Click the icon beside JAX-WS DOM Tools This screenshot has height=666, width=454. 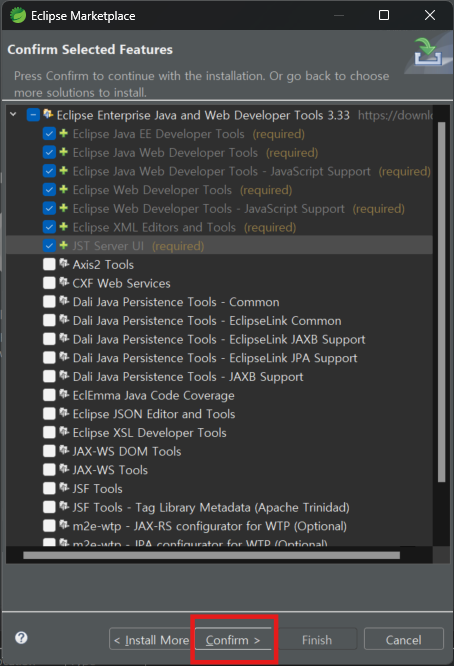click(64, 450)
